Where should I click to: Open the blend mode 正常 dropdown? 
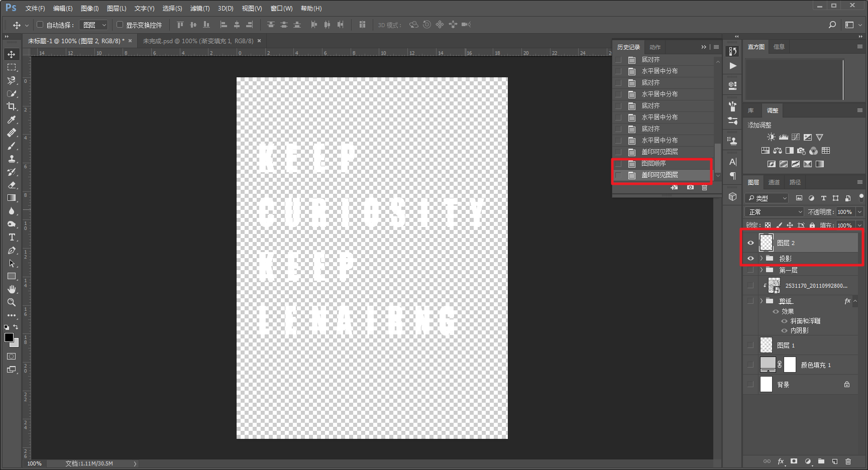tap(775, 212)
